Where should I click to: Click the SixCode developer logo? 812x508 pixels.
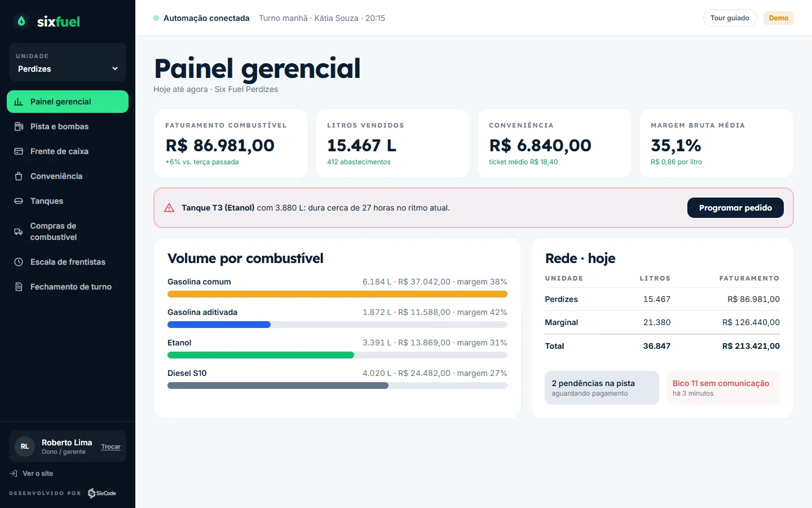click(102, 493)
